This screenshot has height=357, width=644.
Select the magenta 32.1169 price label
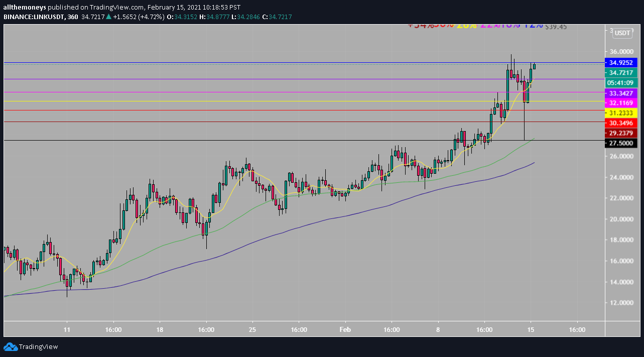(622, 103)
